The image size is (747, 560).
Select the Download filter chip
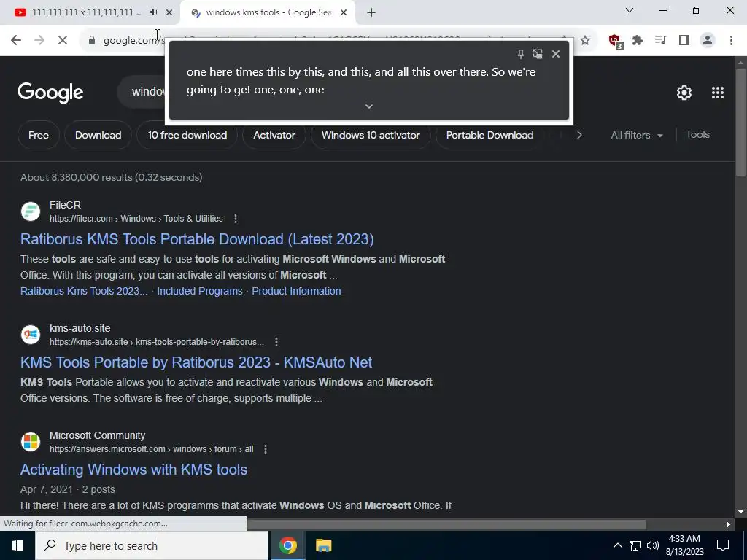click(98, 135)
